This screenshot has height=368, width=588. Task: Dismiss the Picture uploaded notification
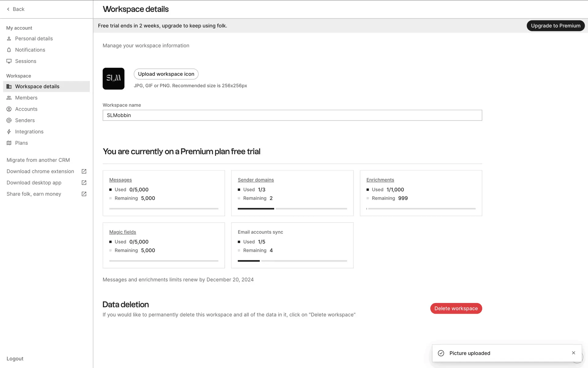pyautogui.click(x=573, y=353)
